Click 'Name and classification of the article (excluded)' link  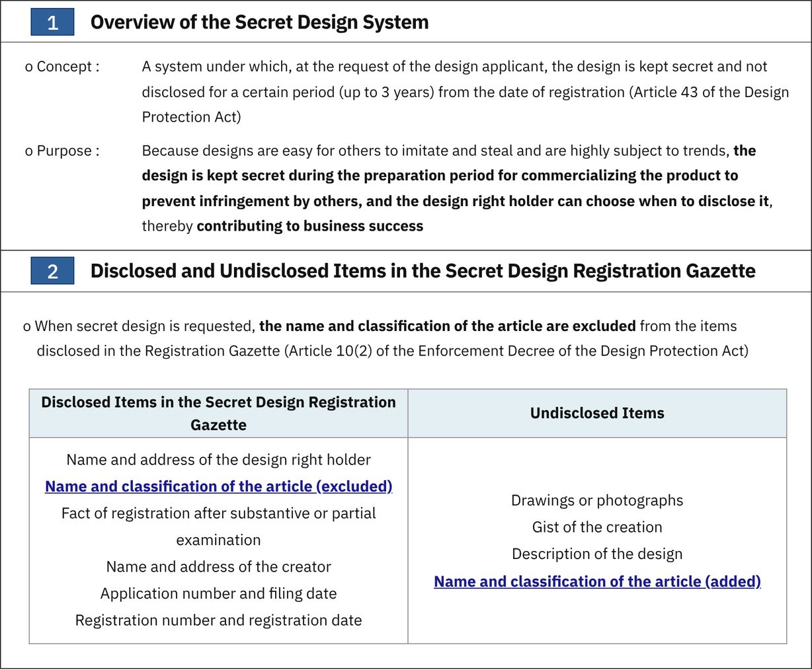pos(218,486)
